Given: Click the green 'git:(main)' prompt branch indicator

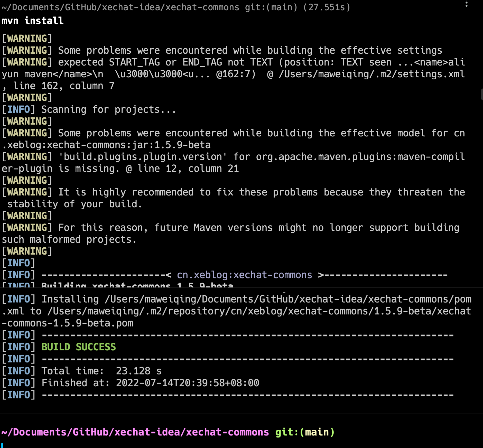Looking at the screenshot, I should pos(305,432).
